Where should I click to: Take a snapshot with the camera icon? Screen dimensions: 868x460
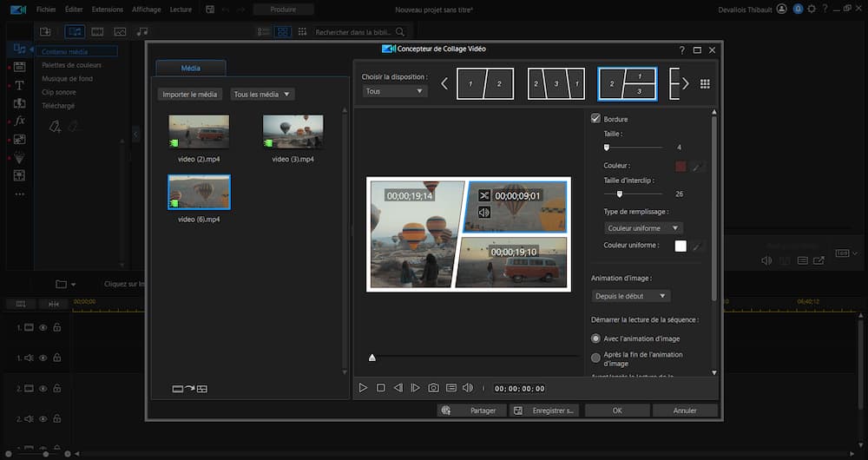433,388
